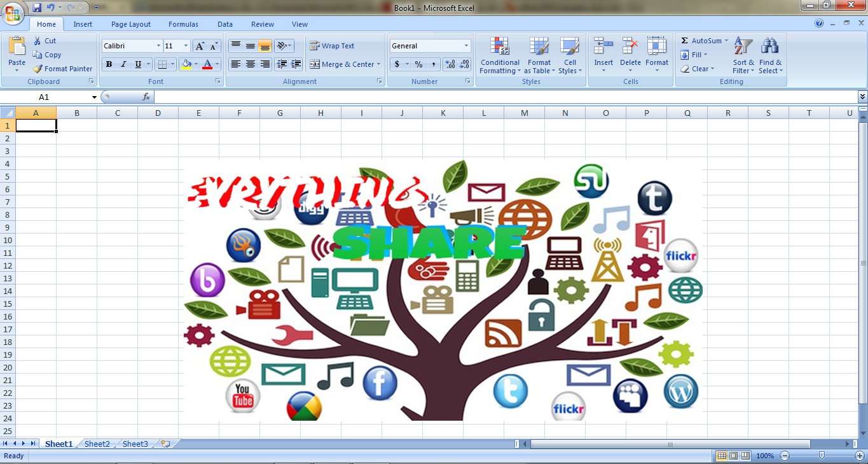
Task: Open Insert Function fx button
Action: tap(146, 97)
